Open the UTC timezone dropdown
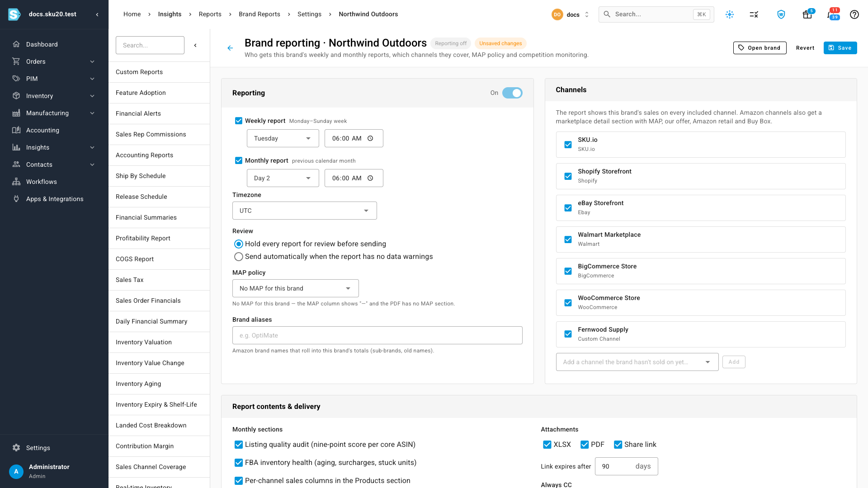Screen dimensions: 868x488 tap(305, 211)
